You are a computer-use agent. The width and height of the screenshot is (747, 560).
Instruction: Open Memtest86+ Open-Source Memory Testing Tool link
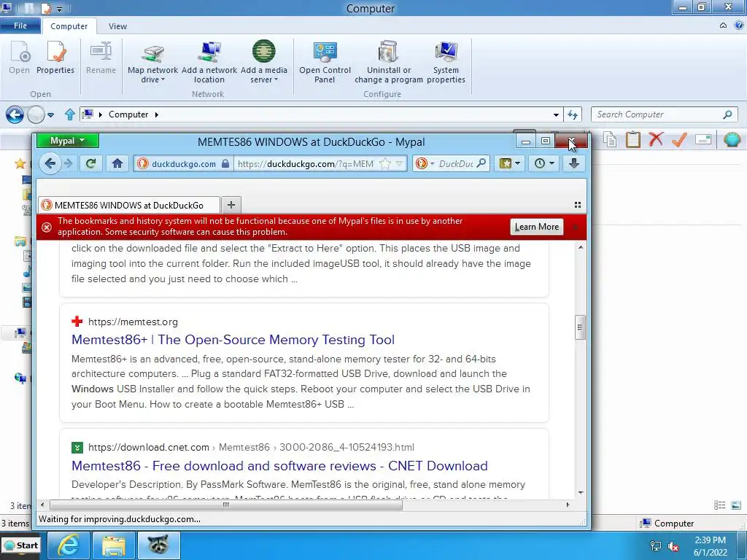[x=233, y=340]
